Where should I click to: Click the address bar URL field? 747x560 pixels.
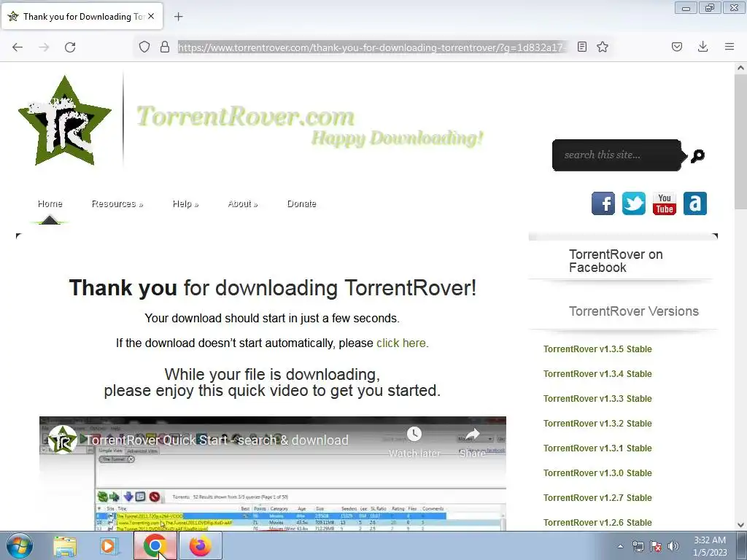(371, 47)
